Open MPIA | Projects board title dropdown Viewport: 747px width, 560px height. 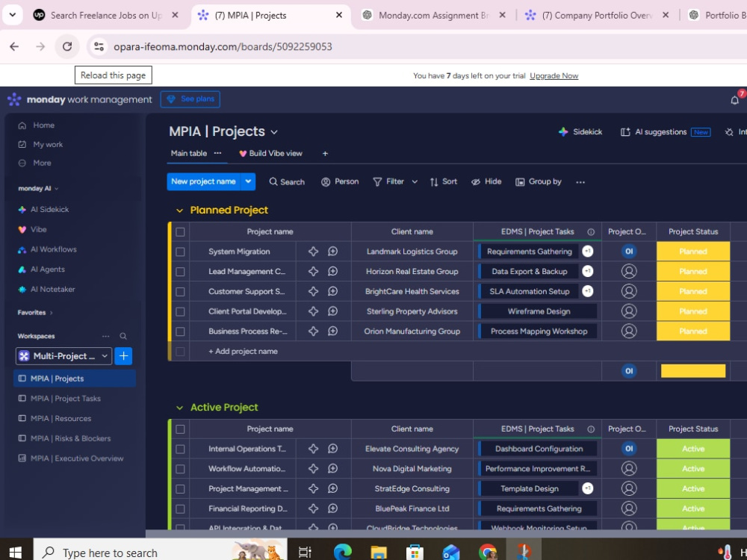(274, 132)
